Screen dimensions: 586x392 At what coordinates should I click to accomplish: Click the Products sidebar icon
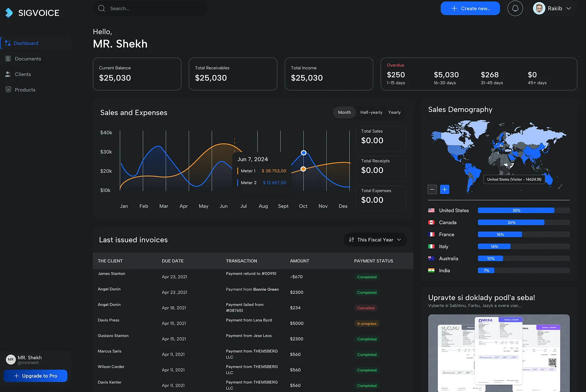pos(8,90)
